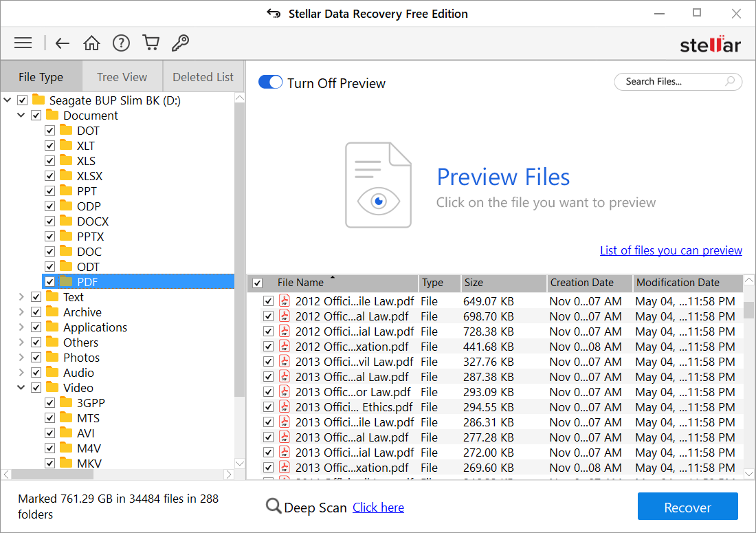
Task: Collapse the Video folder node
Action: [x=21, y=387]
